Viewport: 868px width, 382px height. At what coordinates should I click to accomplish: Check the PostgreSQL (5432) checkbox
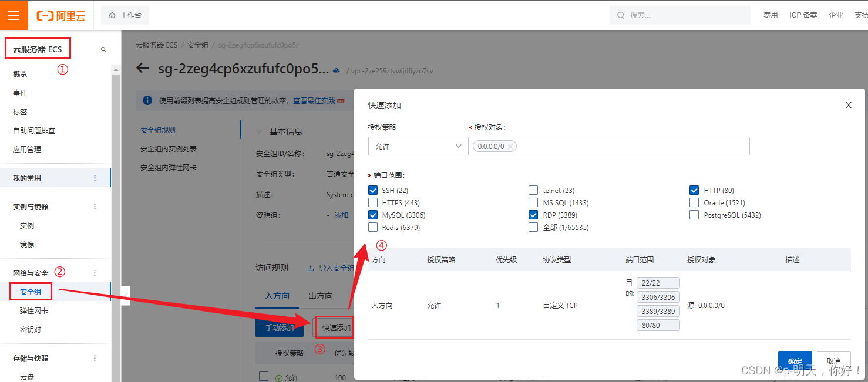[x=694, y=215]
